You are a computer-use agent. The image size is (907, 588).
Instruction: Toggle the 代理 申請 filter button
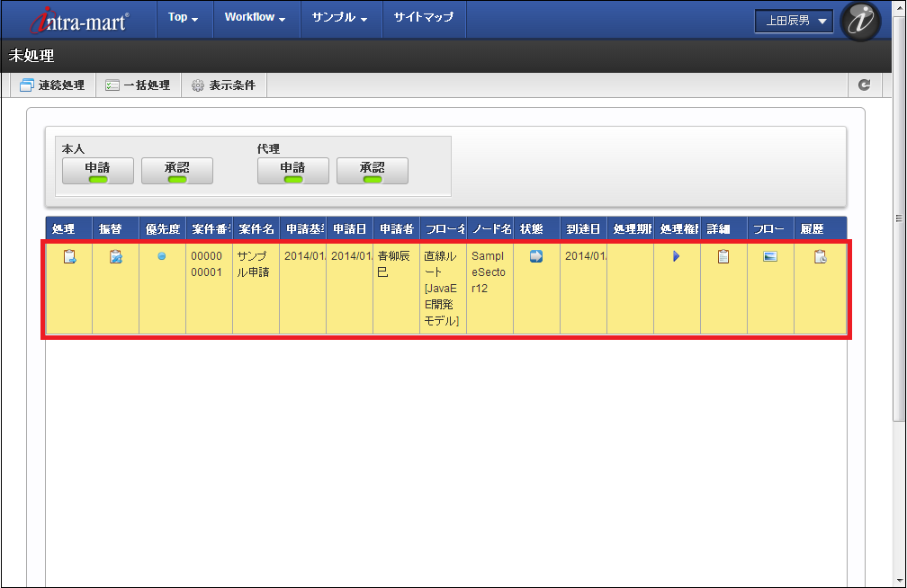[x=292, y=171]
